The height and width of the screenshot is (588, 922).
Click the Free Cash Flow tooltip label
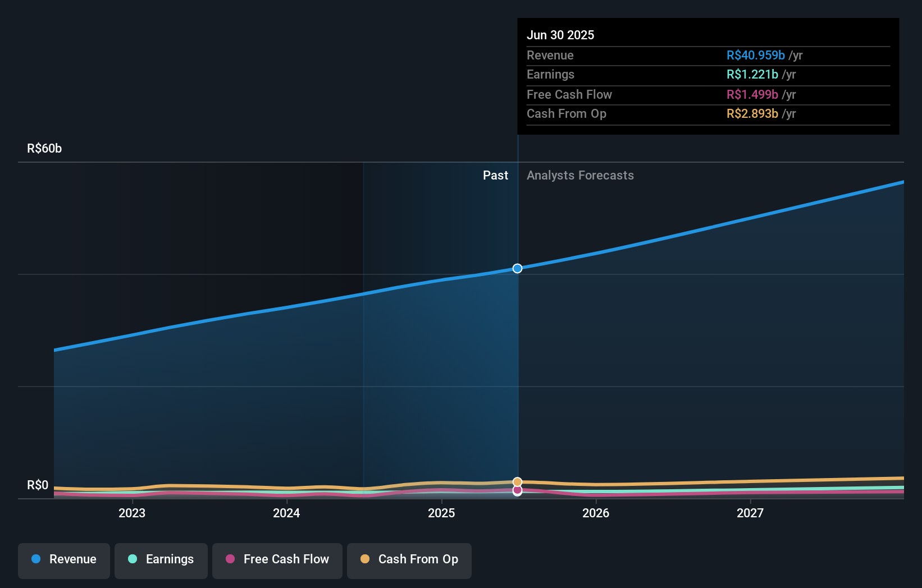coord(569,94)
